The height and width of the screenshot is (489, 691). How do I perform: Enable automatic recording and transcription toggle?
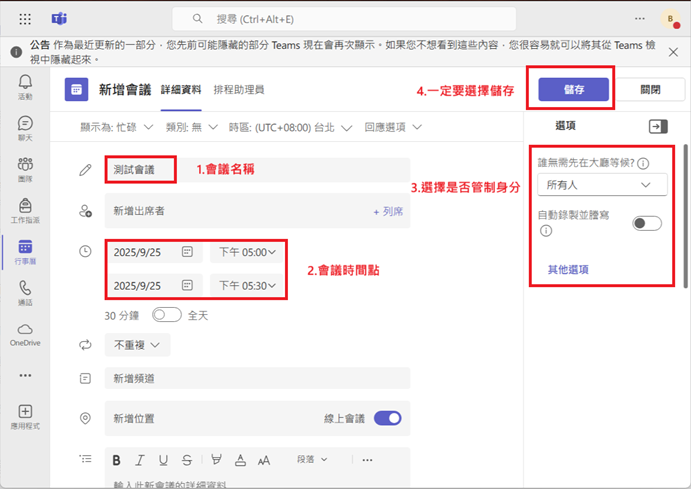pyautogui.click(x=647, y=223)
